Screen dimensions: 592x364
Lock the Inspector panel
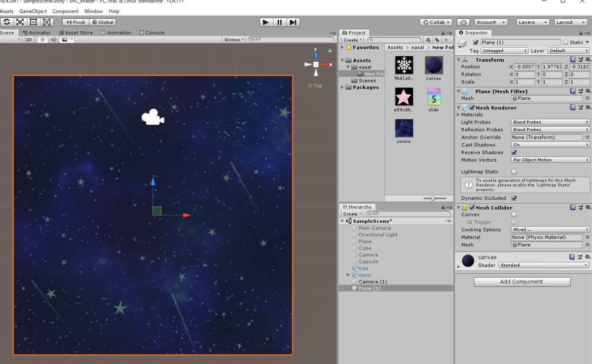tap(580, 33)
